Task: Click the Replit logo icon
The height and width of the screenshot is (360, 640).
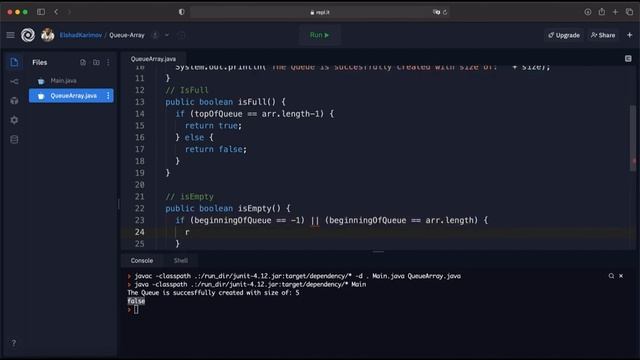Action: point(28,35)
